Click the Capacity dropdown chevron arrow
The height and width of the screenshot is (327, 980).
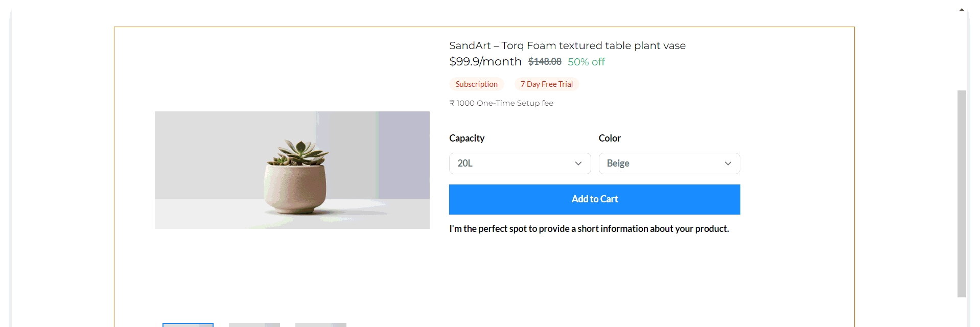(578, 163)
